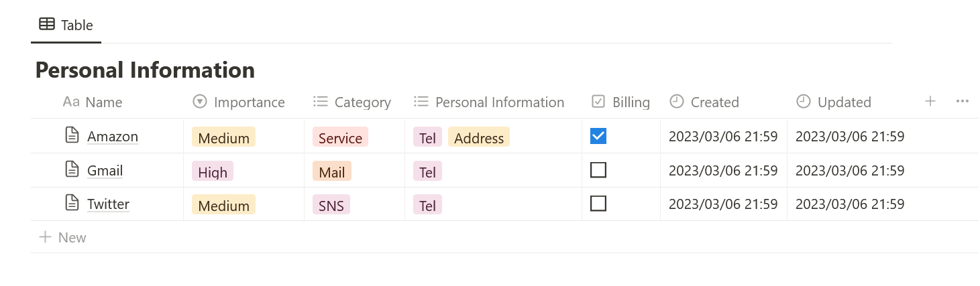
Task: Open the Amazon page link
Action: [x=113, y=137]
